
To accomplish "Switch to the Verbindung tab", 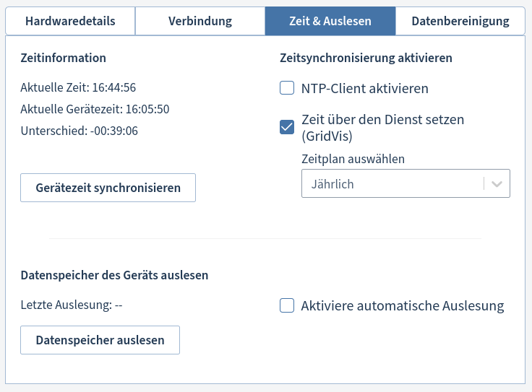I will [x=200, y=21].
